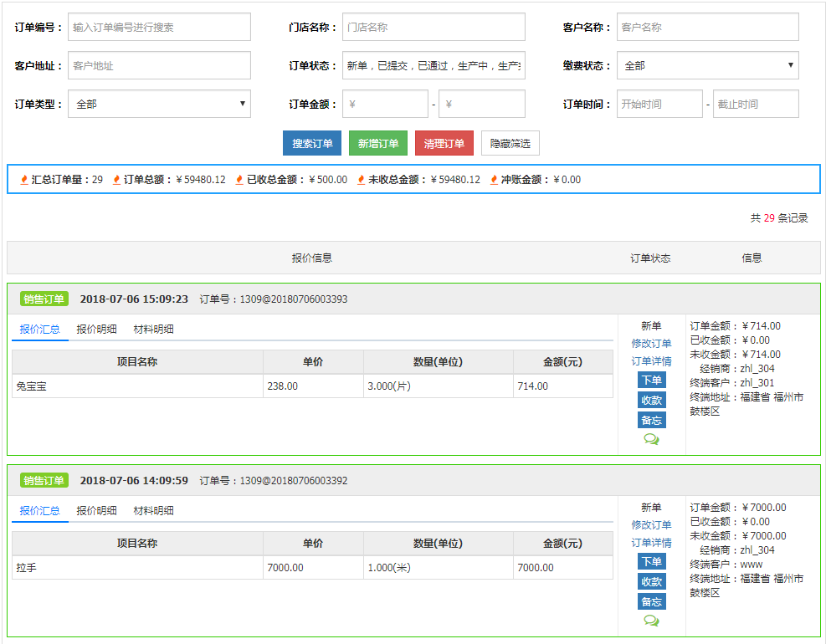
Task: Open the 订单状态 multi-select field
Action: click(x=434, y=65)
